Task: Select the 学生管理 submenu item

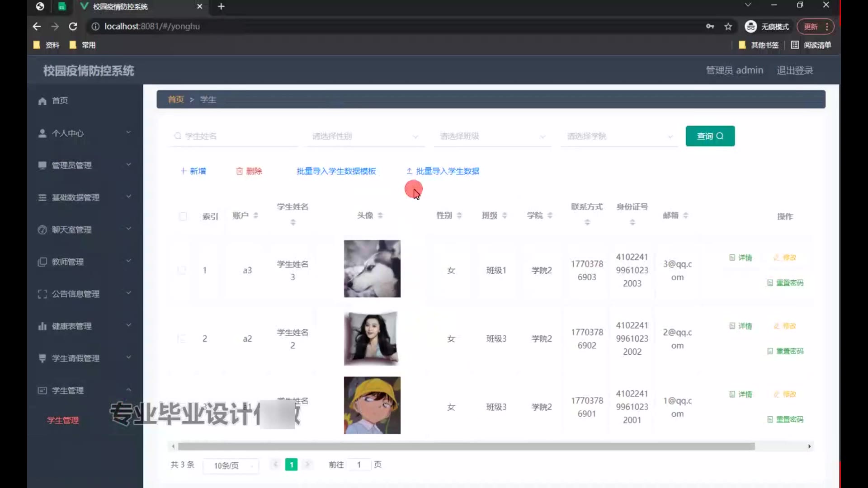Action: (63, 420)
